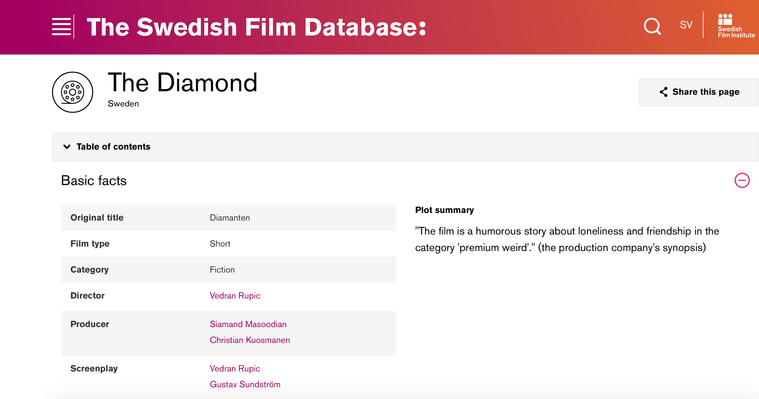Image resolution: width=759 pixels, height=399 pixels.
Task: Open Gustav Sundström screenplay link
Action: click(x=245, y=384)
